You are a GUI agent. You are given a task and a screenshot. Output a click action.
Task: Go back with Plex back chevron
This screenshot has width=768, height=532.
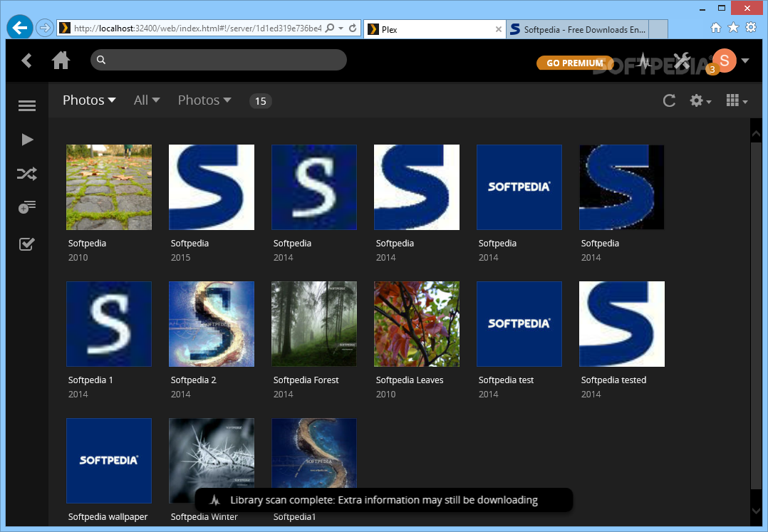[x=26, y=61]
